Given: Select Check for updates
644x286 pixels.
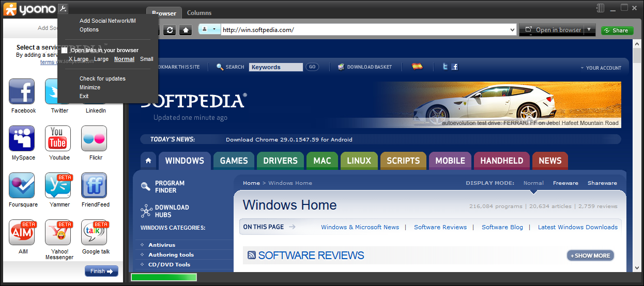Looking at the screenshot, I should coord(102,78).
